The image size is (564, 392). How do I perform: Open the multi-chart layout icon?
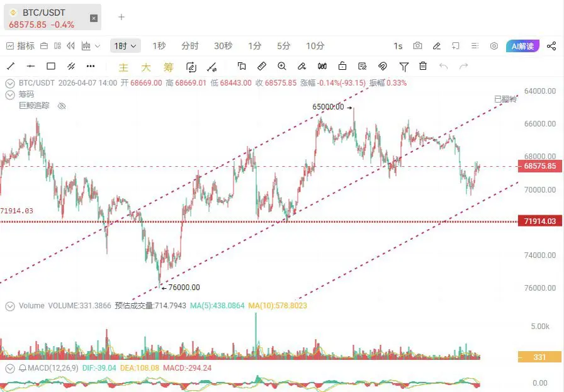[x=57, y=46]
